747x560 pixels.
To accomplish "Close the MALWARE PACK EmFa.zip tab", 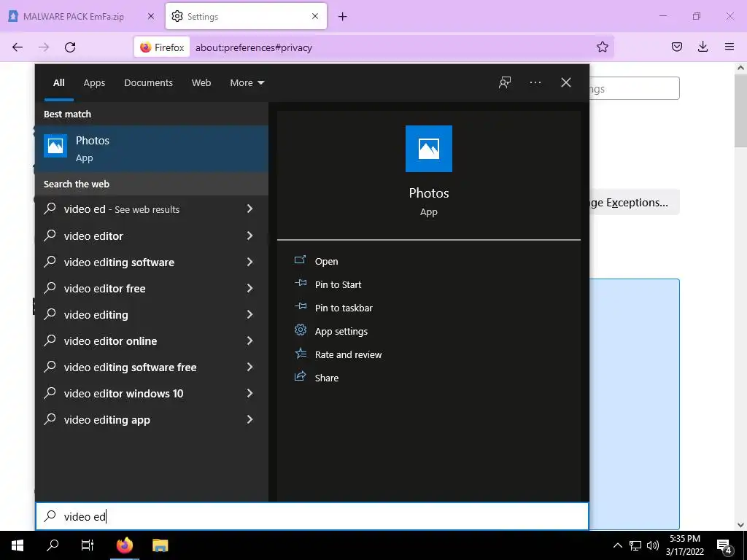I will [x=151, y=16].
